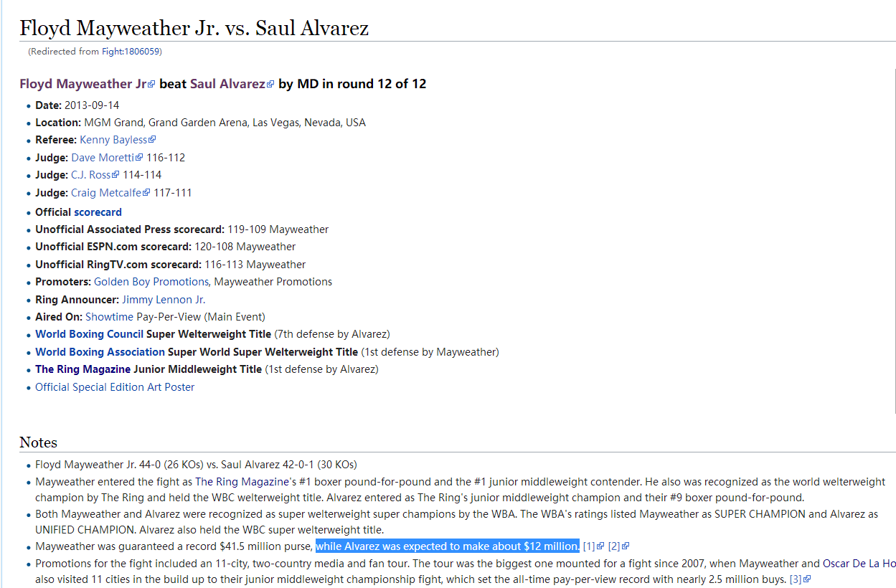The width and height of the screenshot is (896, 588).
Task: Click external link icon after Saul Alvarez heading
Action: 270,85
